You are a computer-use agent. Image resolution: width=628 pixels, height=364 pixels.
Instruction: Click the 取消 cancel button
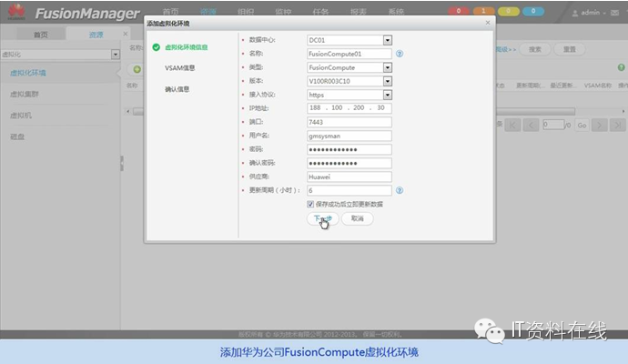(x=358, y=218)
